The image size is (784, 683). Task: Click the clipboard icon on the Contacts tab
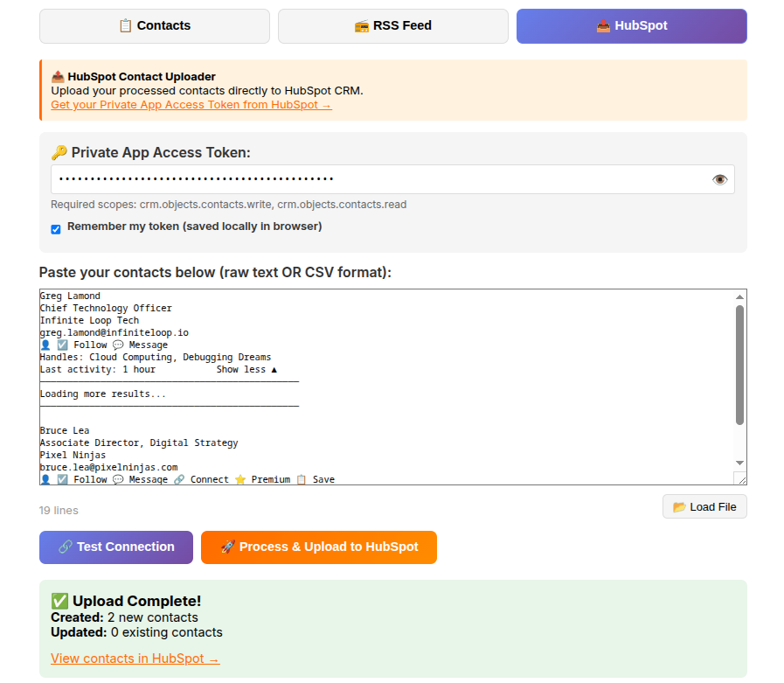point(123,25)
